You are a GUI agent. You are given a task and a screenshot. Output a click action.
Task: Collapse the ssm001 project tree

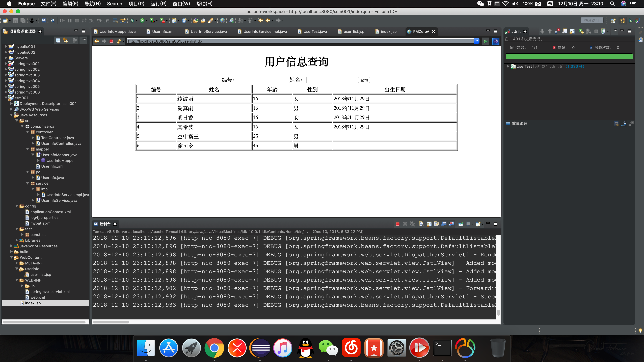tap(6, 98)
